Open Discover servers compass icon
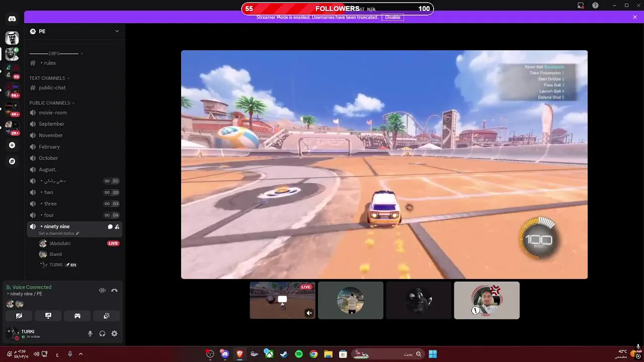Screen dimensions: 644x362 (x=12, y=161)
